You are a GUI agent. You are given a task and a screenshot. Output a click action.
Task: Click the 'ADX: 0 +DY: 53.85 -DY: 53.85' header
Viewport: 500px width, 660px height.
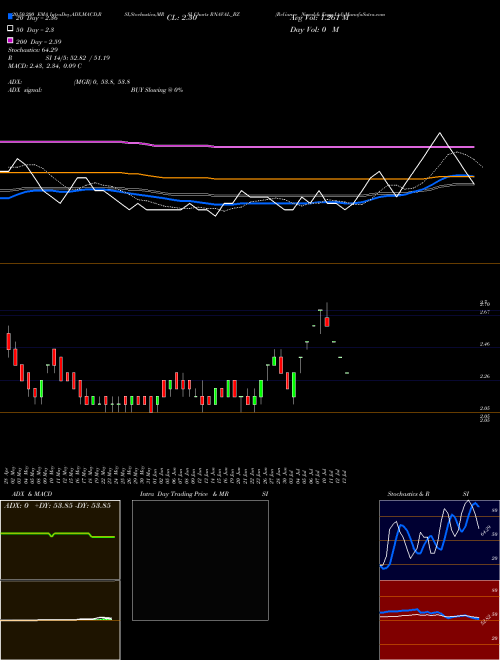[x=57, y=506]
